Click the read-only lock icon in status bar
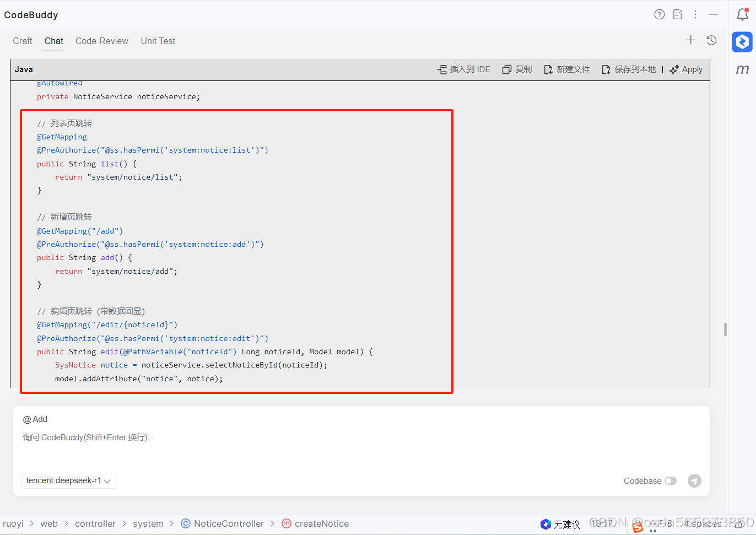Image resolution: width=756 pixels, height=535 pixels. [x=739, y=525]
